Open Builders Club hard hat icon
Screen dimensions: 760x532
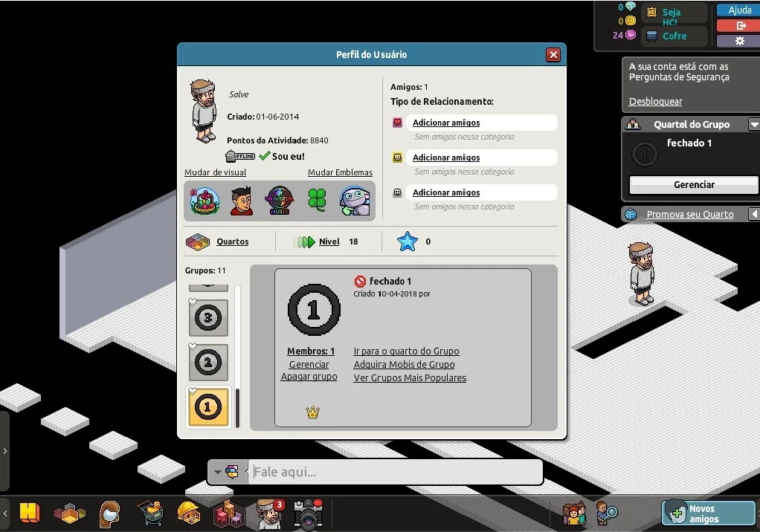click(189, 513)
